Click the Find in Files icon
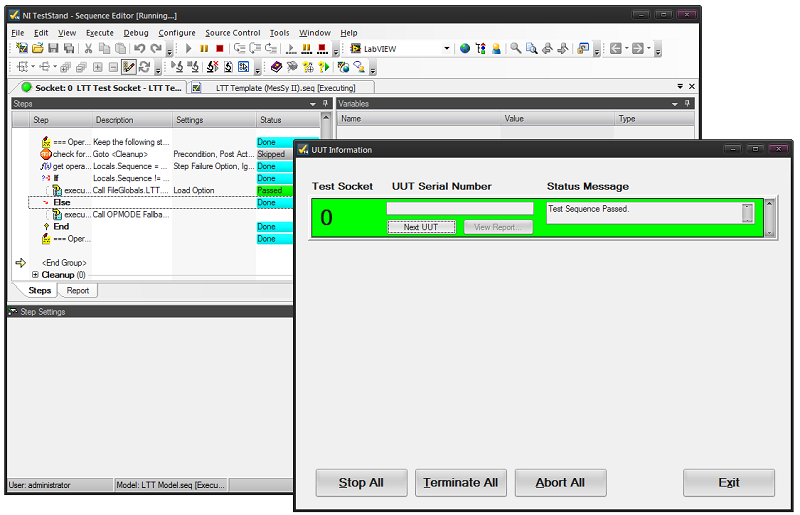Image resolution: width=800 pixels, height=515 pixels. pos(532,48)
